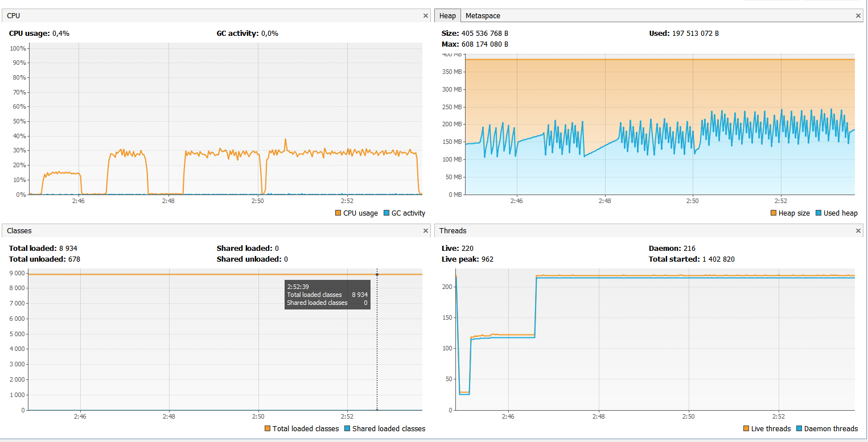Click the 2:52:39 tooltip in Classes chart
The image size is (868, 442).
click(x=327, y=295)
